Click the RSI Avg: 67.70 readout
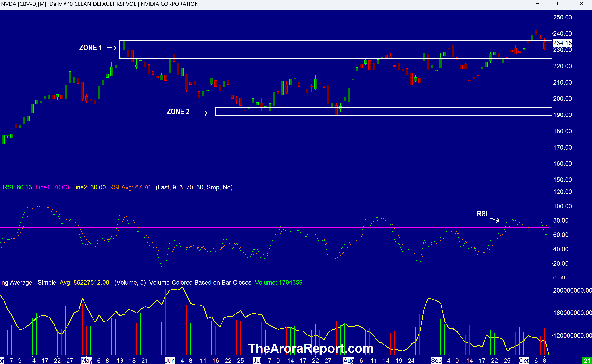Image resolution: width=592 pixels, height=364 pixels. 130,187
